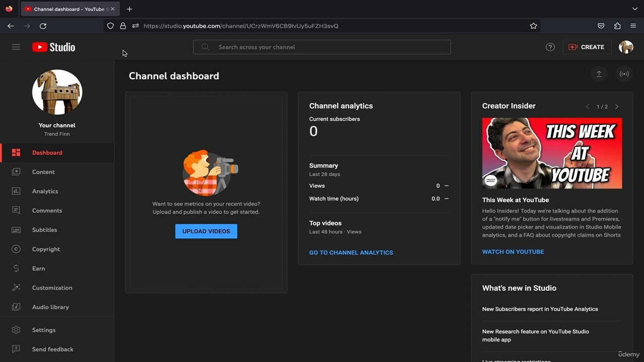Click the UPLOAD VIDEOS button

206,231
